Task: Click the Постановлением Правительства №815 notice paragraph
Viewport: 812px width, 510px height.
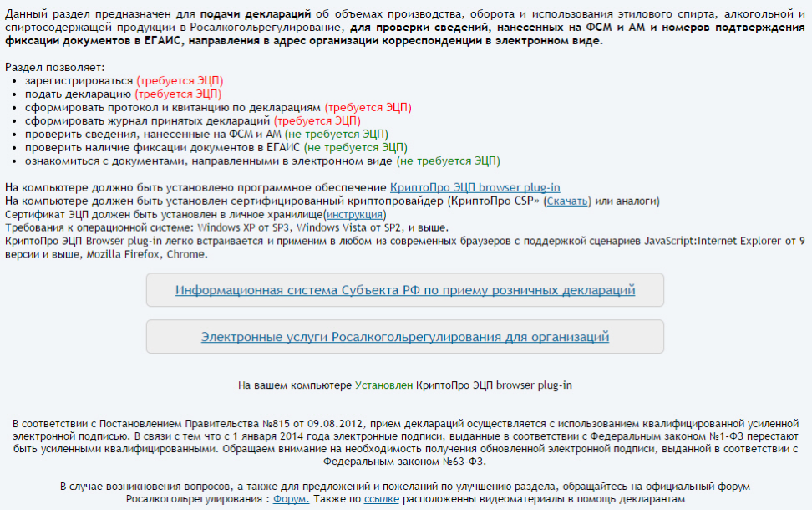Action: (x=406, y=436)
